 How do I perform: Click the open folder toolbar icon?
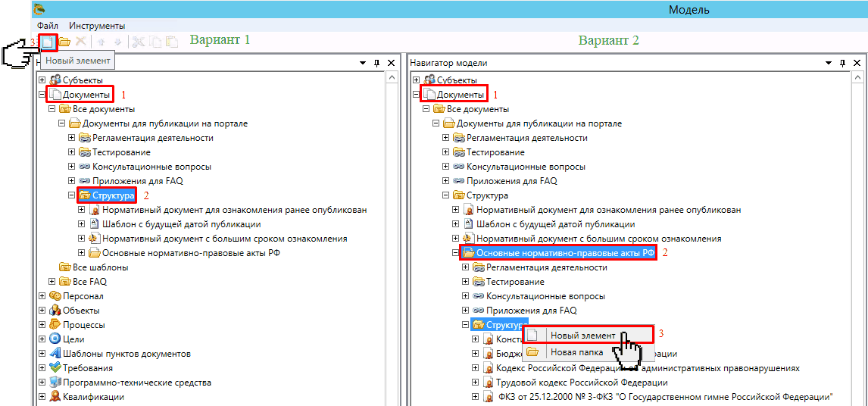tap(64, 42)
